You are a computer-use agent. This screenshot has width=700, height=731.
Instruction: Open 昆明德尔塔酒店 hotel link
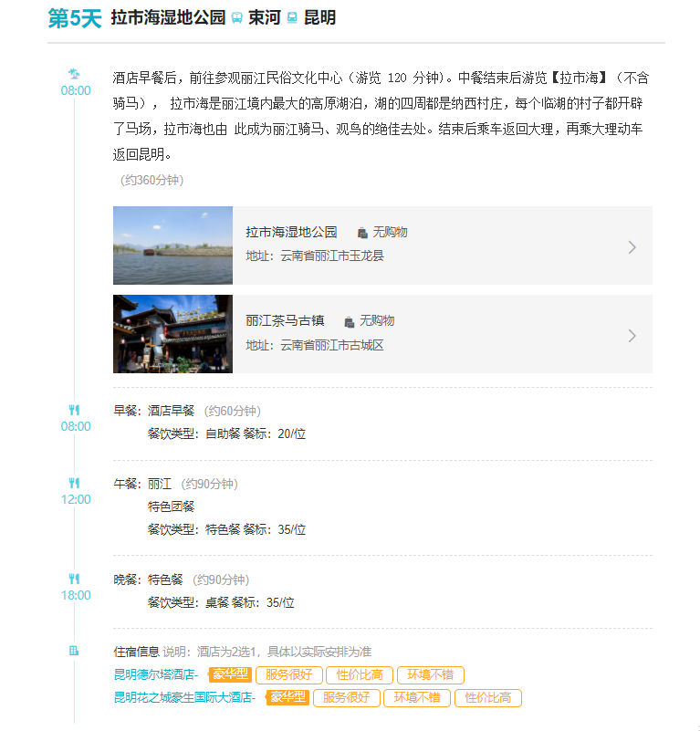[x=155, y=675]
